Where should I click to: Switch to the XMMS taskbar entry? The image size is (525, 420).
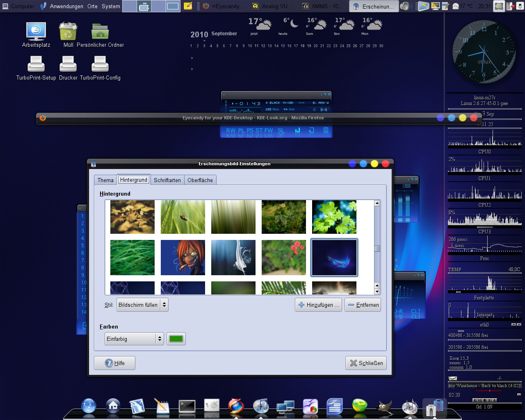coord(323,6)
